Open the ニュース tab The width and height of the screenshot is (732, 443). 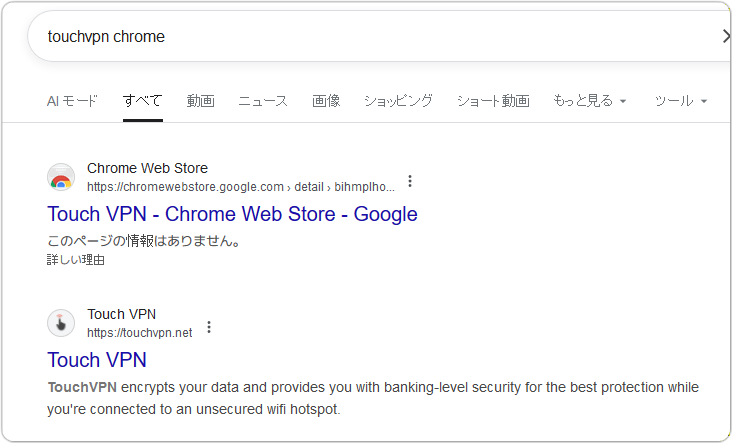pyautogui.click(x=263, y=101)
